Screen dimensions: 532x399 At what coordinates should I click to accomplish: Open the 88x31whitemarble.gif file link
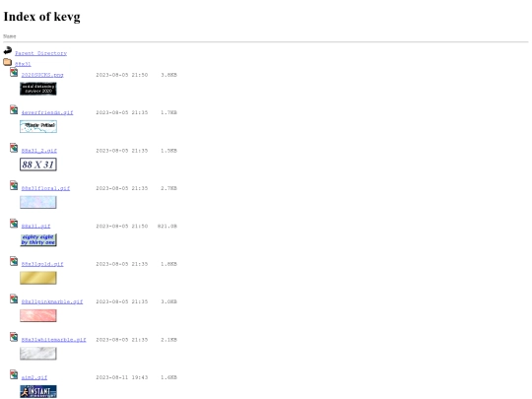coord(53,340)
